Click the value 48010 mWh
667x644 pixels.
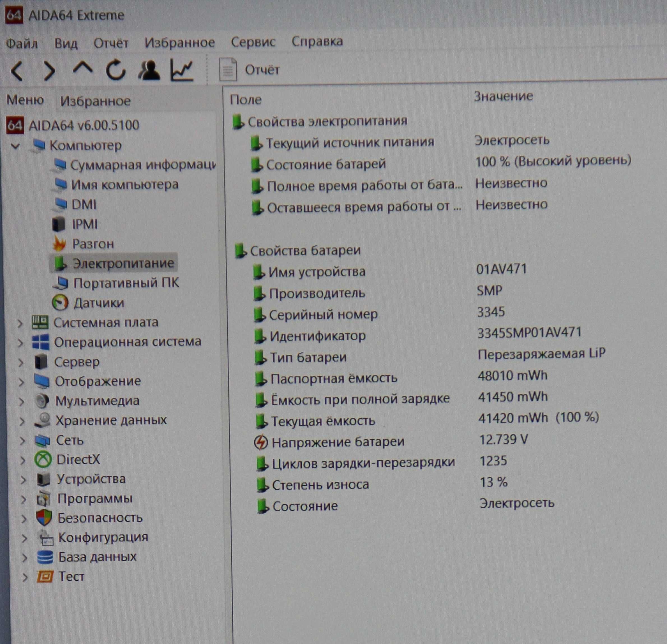pos(513,375)
